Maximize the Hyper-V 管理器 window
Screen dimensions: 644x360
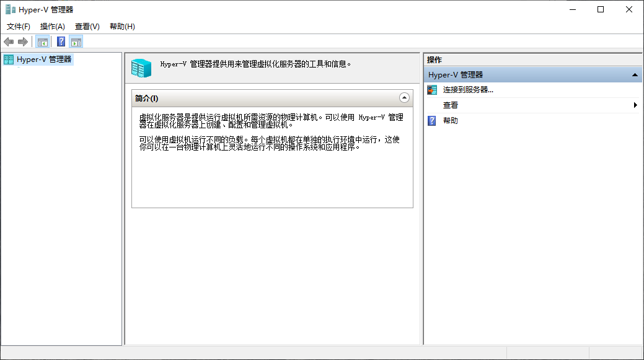601,9
